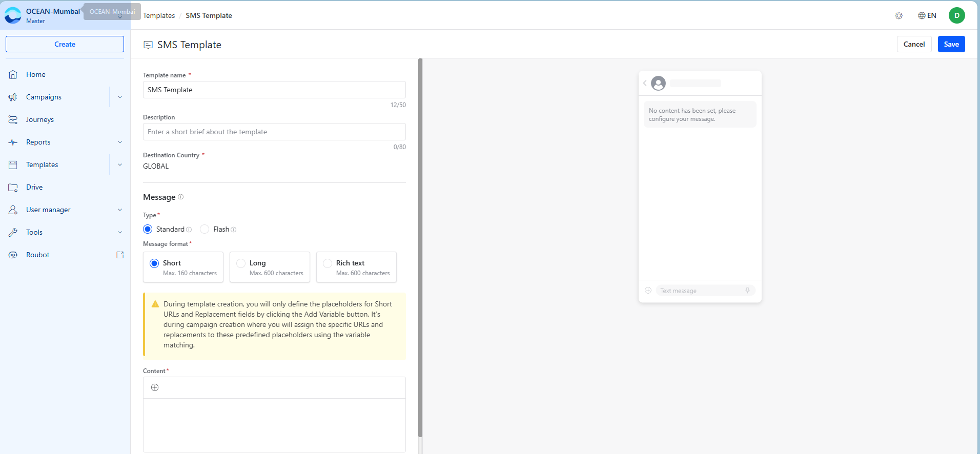Select the Standard message type
The height and width of the screenshot is (454, 980).
(x=148, y=229)
